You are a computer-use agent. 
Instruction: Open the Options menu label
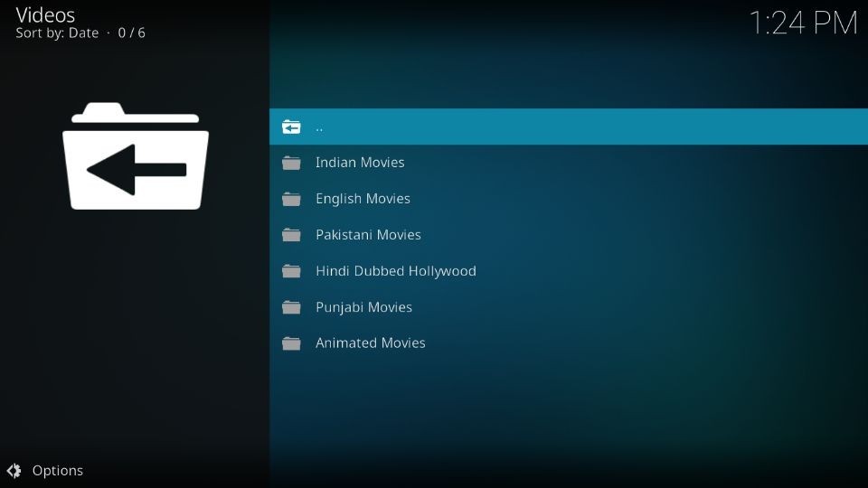(x=58, y=471)
